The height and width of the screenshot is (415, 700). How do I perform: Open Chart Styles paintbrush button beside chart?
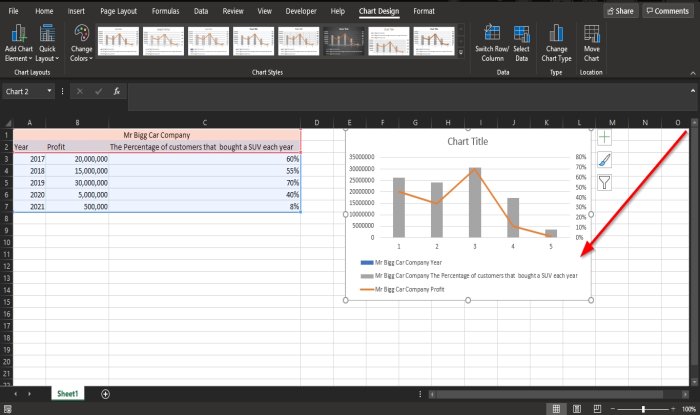pyautogui.click(x=604, y=160)
